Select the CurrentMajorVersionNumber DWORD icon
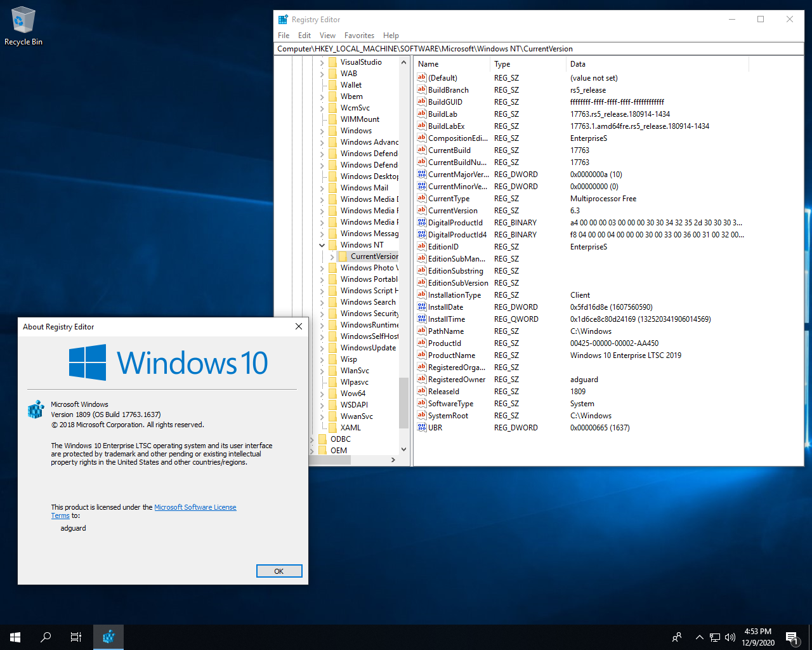 pos(422,174)
